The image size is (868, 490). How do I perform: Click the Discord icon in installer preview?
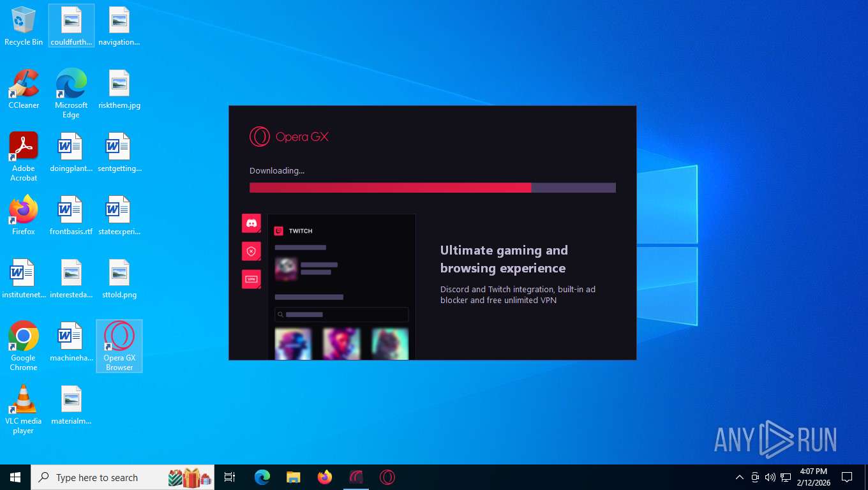pyautogui.click(x=251, y=223)
